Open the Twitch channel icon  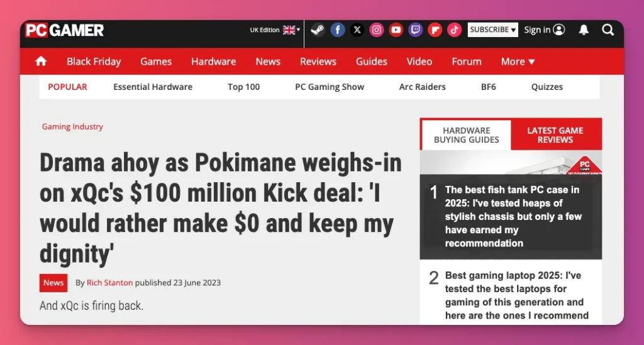415,30
